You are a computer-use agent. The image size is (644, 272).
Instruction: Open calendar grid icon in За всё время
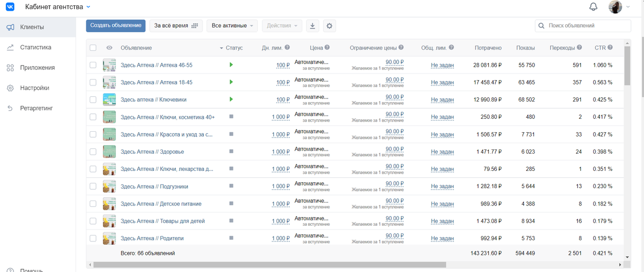point(195,26)
